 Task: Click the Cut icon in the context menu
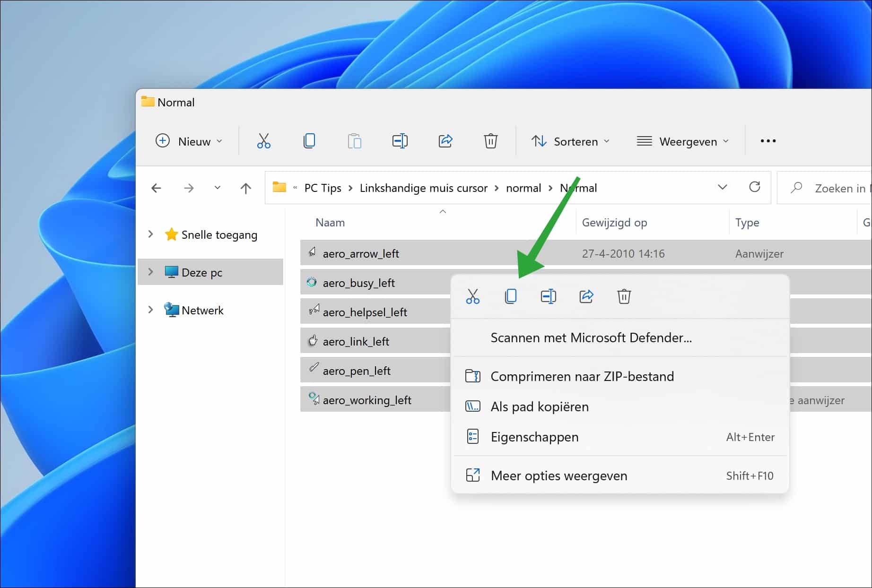pyautogui.click(x=472, y=296)
